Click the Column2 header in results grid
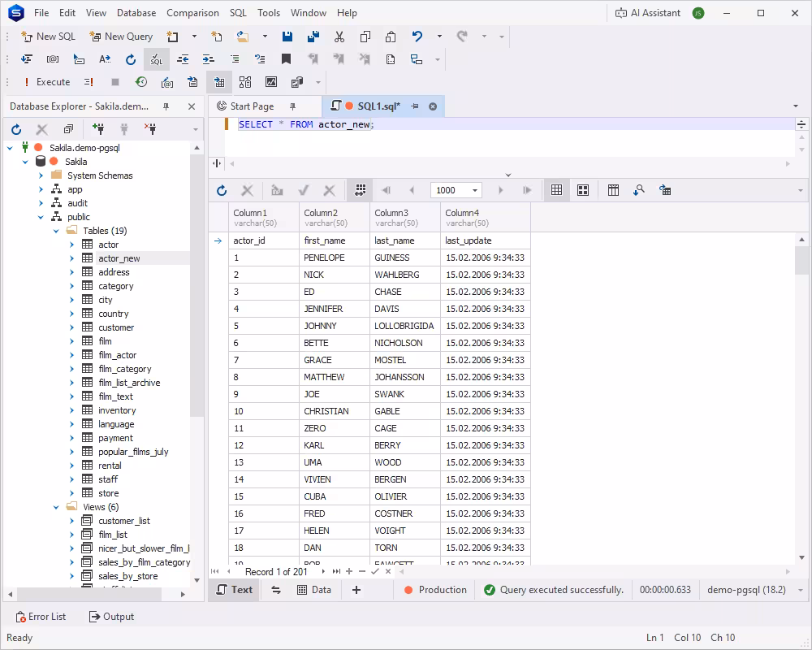Image resolution: width=812 pixels, height=650 pixels. [x=335, y=217]
